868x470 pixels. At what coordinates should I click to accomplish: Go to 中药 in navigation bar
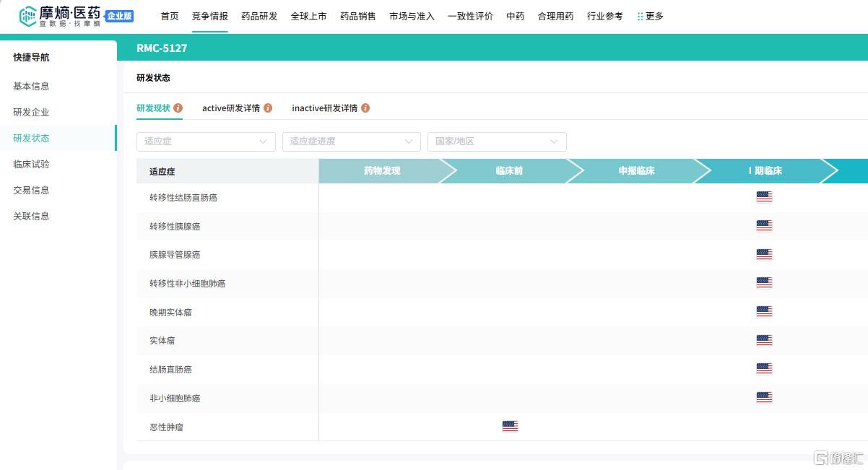(516, 17)
